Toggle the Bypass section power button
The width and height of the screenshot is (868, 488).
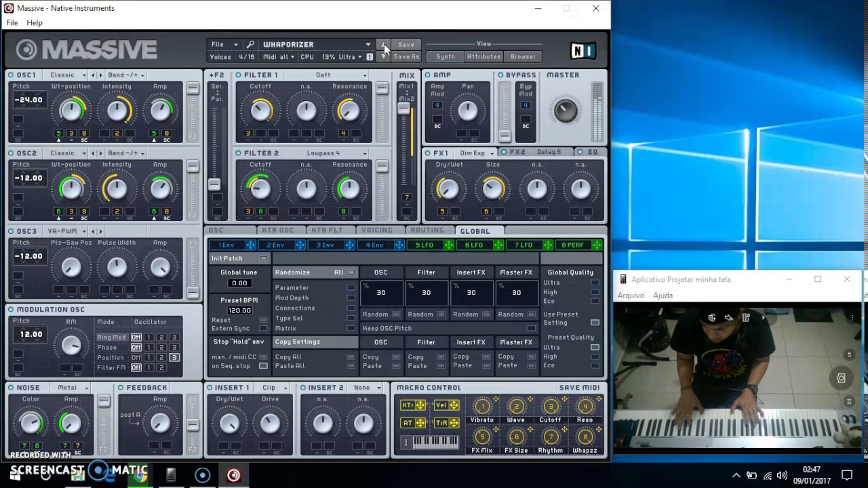point(500,75)
